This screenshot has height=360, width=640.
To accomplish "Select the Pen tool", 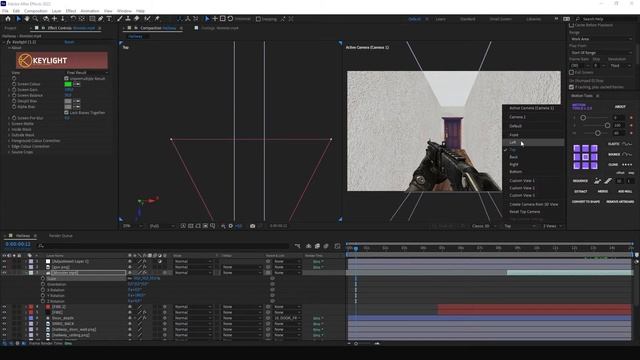I will click(x=100, y=19).
